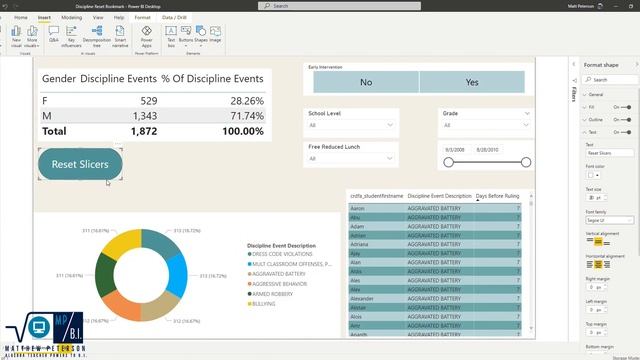Screen dimensions: 640x360
Task: Collapse the Format shape pane arrow
Action: 636,64
